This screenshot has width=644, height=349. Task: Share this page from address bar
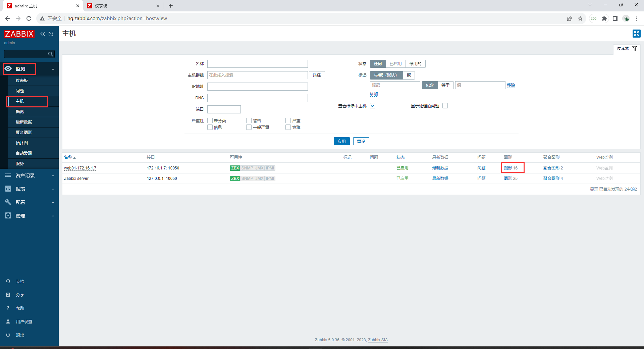coord(570,18)
